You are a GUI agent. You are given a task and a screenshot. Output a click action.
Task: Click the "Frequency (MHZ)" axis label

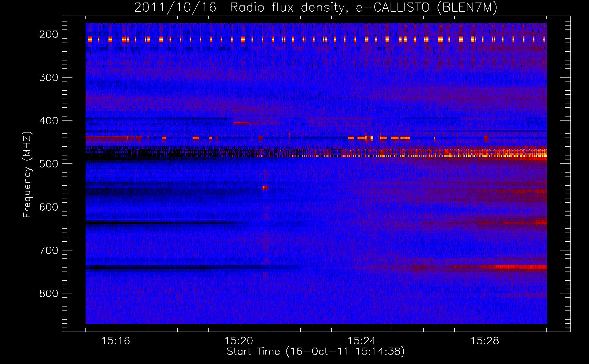coord(27,175)
